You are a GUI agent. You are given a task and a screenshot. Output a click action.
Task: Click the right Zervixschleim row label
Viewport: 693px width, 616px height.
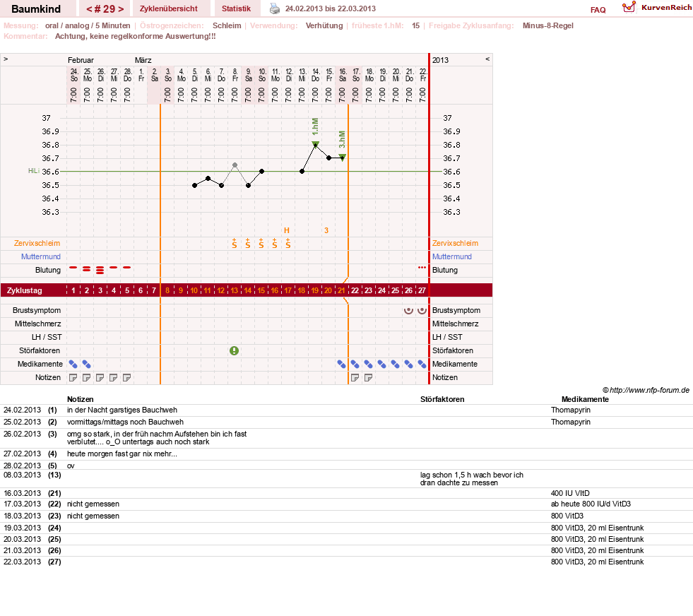click(455, 243)
